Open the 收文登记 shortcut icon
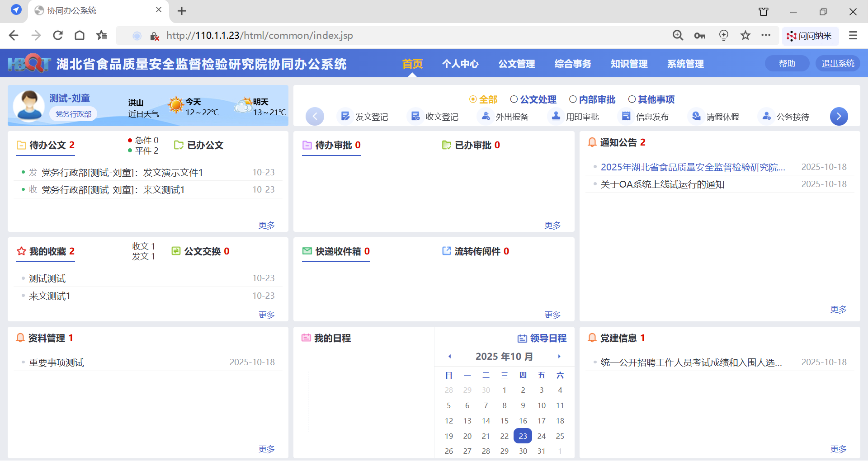The width and height of the screenshot is (868, 461). coord(415,117)
